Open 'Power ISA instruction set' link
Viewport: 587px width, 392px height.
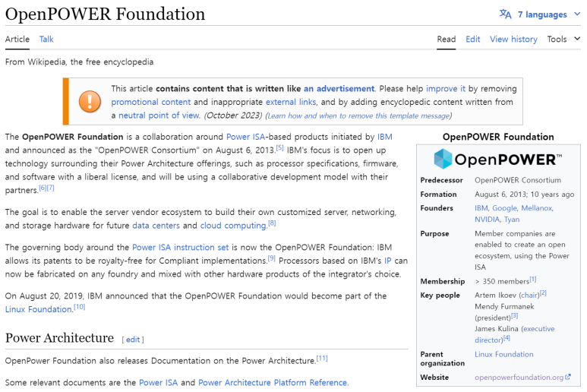(x=181, y=247)
